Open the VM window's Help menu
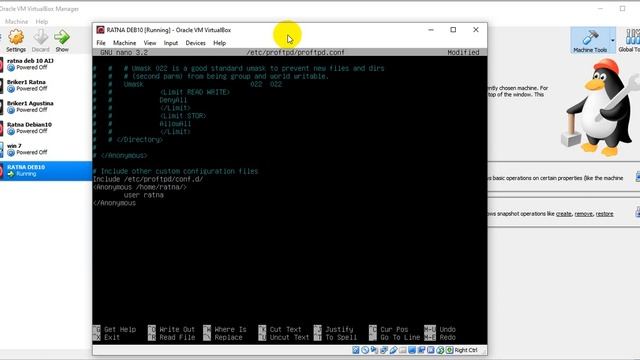 click(x=219, y=43)
